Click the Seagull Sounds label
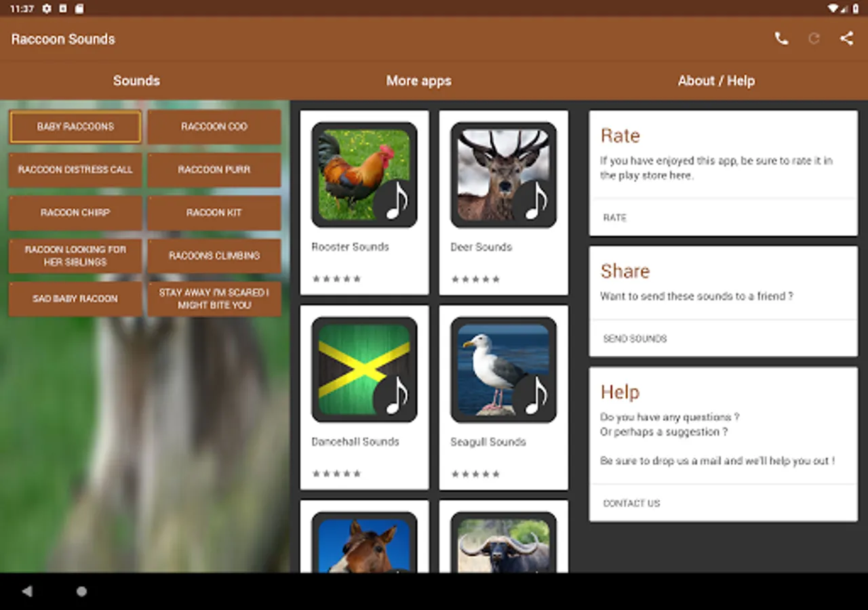This screenshot has width=868, height=610. 488,441
